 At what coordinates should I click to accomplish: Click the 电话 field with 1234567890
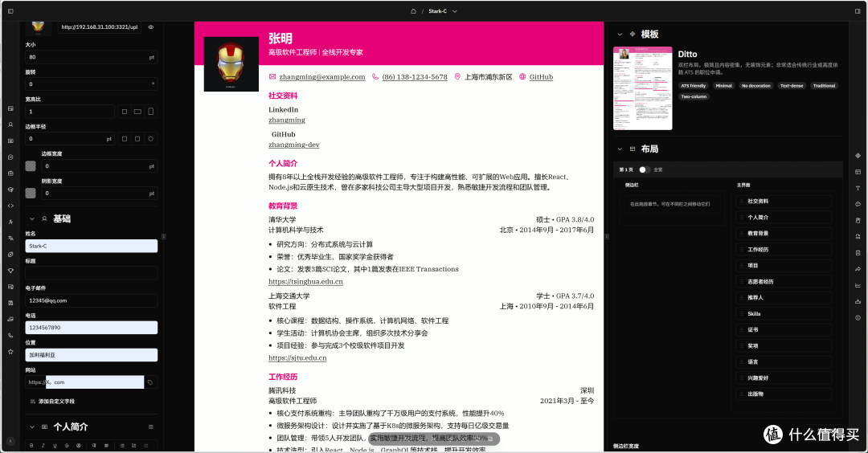click(92, 328)
